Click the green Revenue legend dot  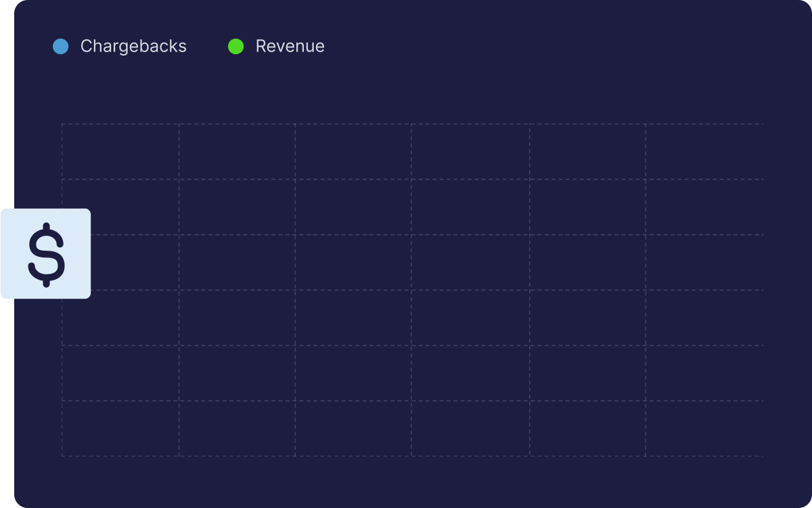coord(235,47)
